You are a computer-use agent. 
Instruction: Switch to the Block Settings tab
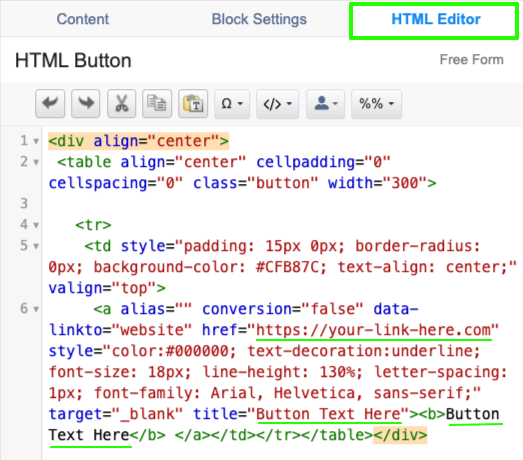259,19
